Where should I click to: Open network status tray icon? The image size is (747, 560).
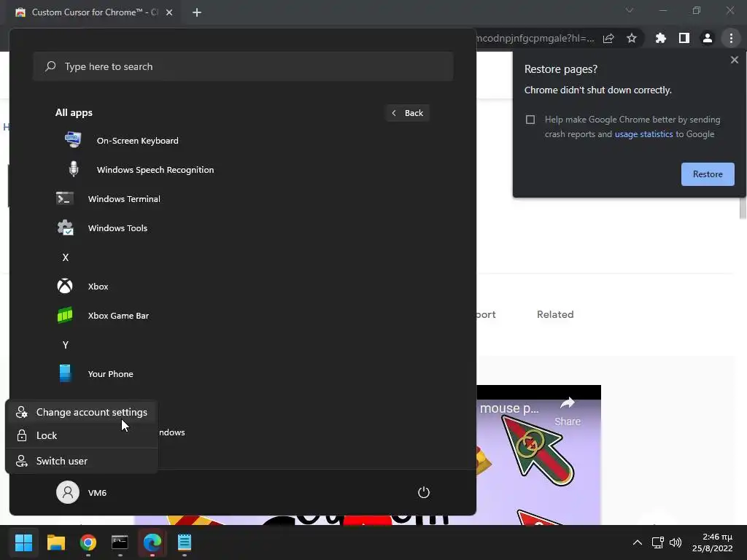point(658,542)
